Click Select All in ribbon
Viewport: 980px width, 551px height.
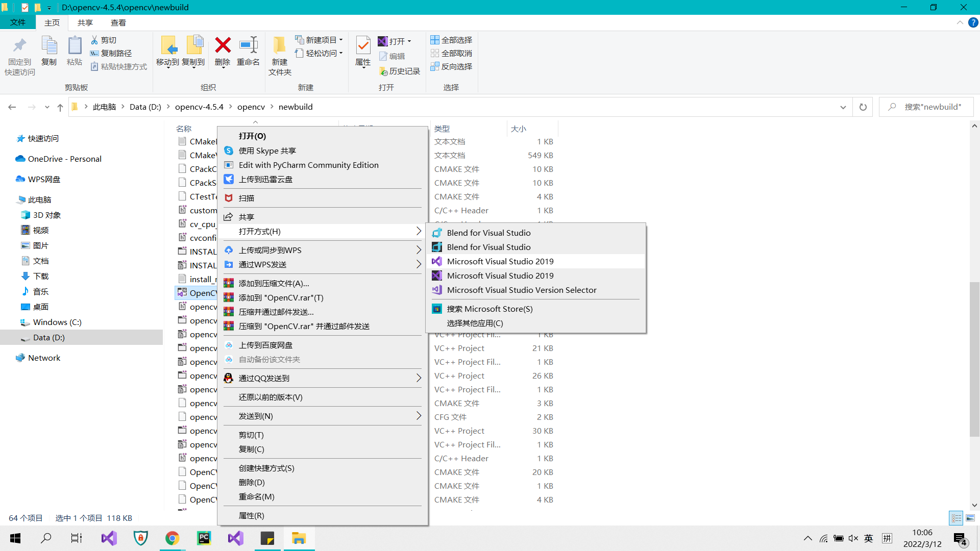pyautogui.click(x=451, y=40)
